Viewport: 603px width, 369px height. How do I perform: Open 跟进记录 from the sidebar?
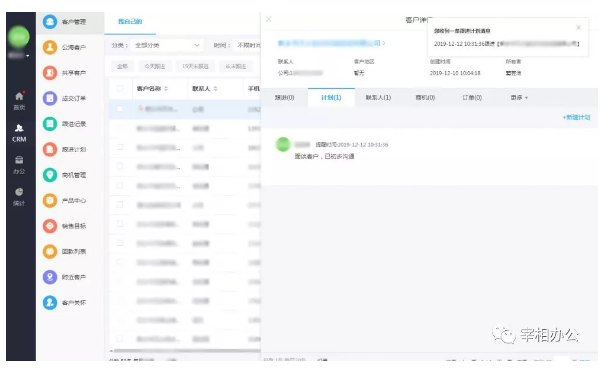65,124
